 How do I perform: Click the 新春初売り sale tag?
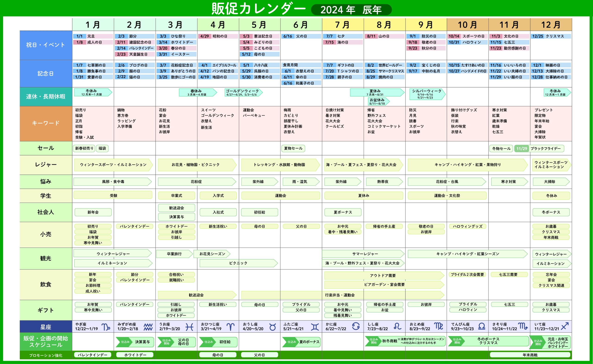84,148
